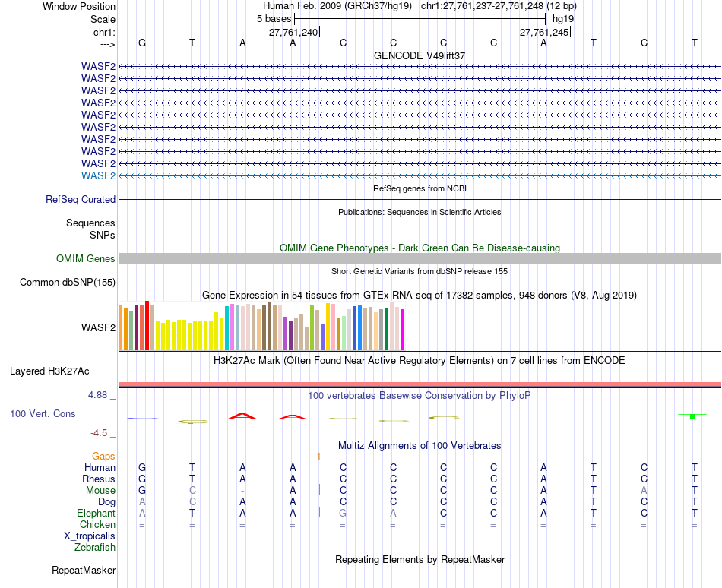Open Repeating Elements by RepeatMasker title
The width and height of the screenshot is (722, 588).
tap(420, 559)
